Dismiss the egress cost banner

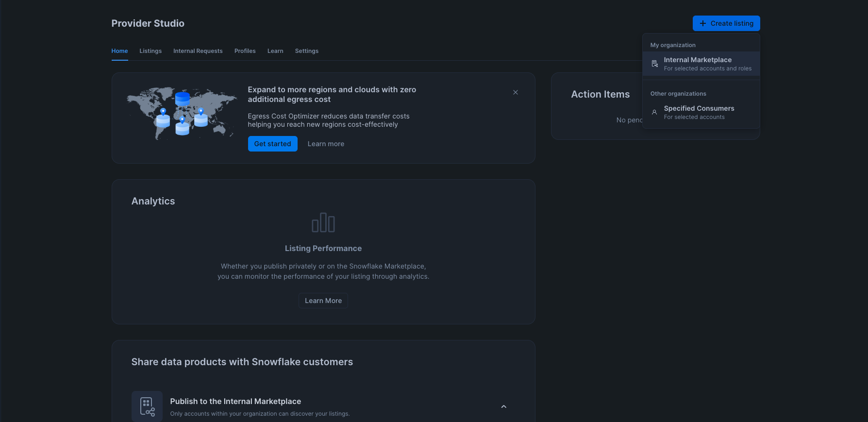(516, 92)
